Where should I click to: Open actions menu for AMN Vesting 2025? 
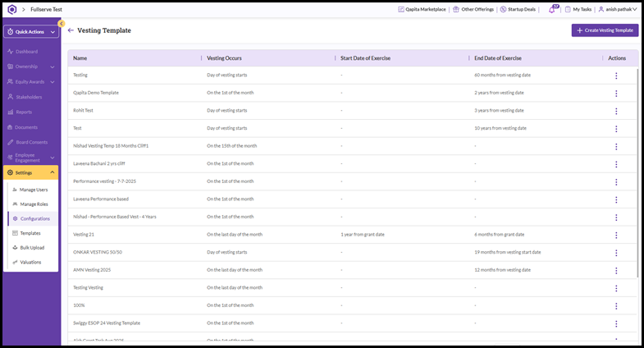tap(616, 270)
